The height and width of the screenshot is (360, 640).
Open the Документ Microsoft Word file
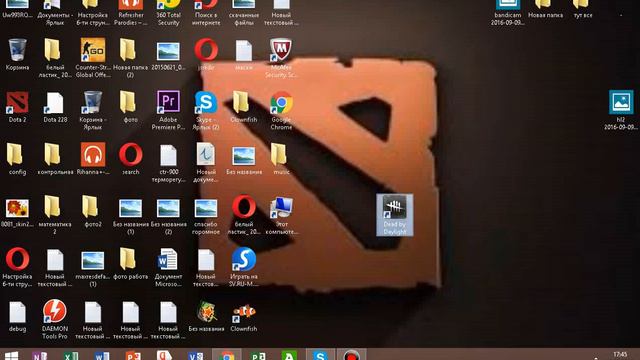tap(168, 267)
